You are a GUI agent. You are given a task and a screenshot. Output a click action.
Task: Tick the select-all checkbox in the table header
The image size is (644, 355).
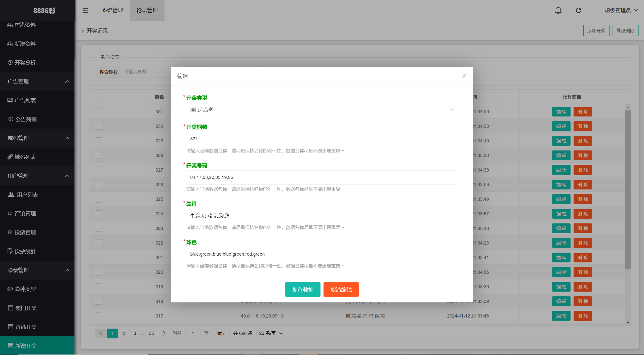pos(98,97)
